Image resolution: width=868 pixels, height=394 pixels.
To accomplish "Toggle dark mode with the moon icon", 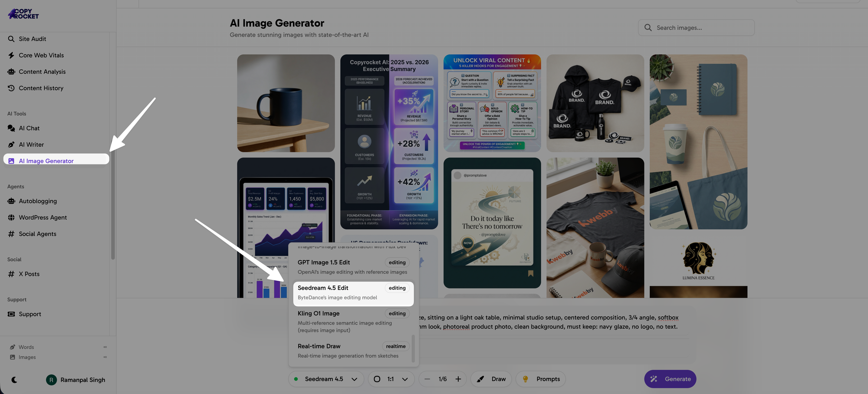I will point(15,380).
